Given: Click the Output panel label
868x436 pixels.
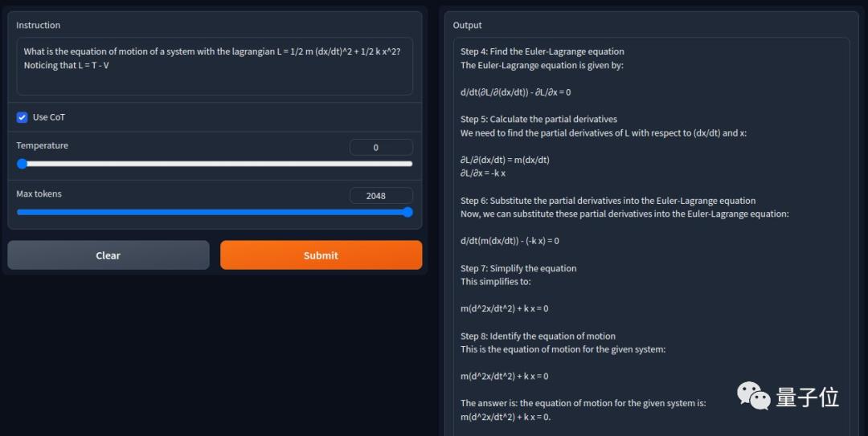Looking at the screenshot, I should tap(467, 26).
